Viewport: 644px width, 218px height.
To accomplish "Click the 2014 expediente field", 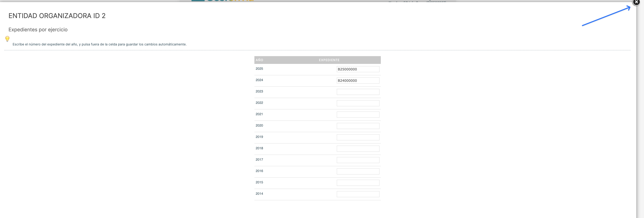I will (358, 194).
